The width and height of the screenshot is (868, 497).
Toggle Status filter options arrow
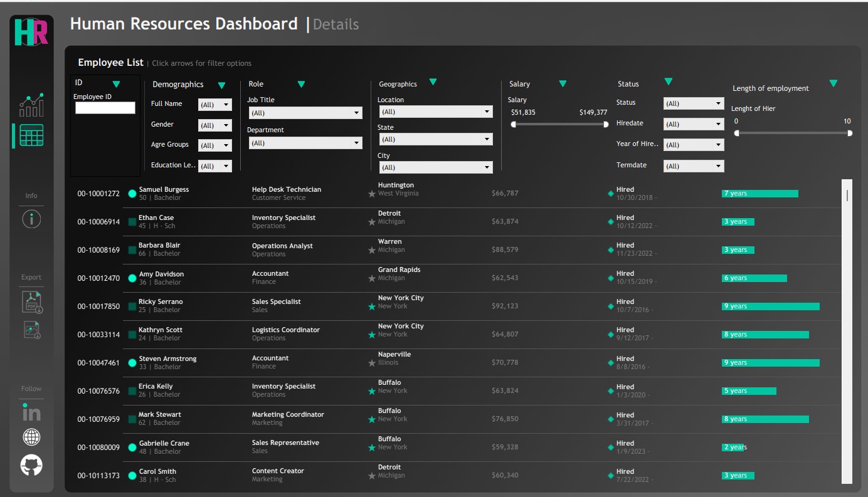point(668,81)
